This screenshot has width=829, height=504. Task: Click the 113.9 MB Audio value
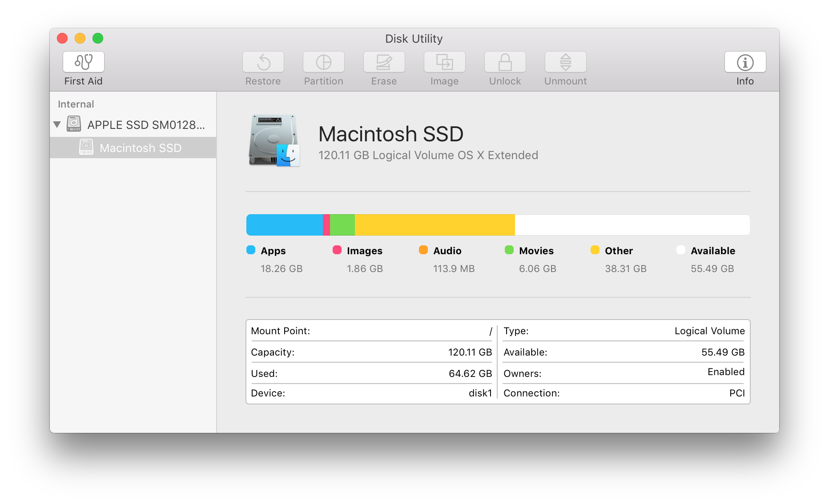pos(454,269)
